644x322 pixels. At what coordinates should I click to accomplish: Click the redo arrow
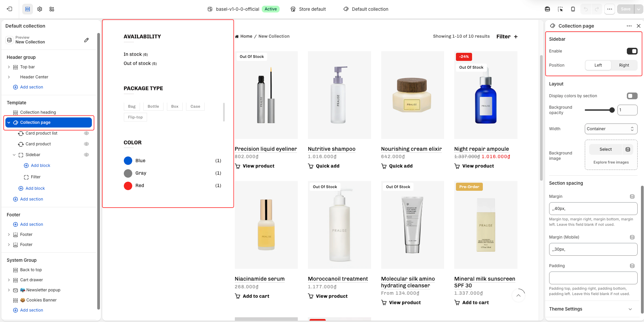tap(597, 9)
